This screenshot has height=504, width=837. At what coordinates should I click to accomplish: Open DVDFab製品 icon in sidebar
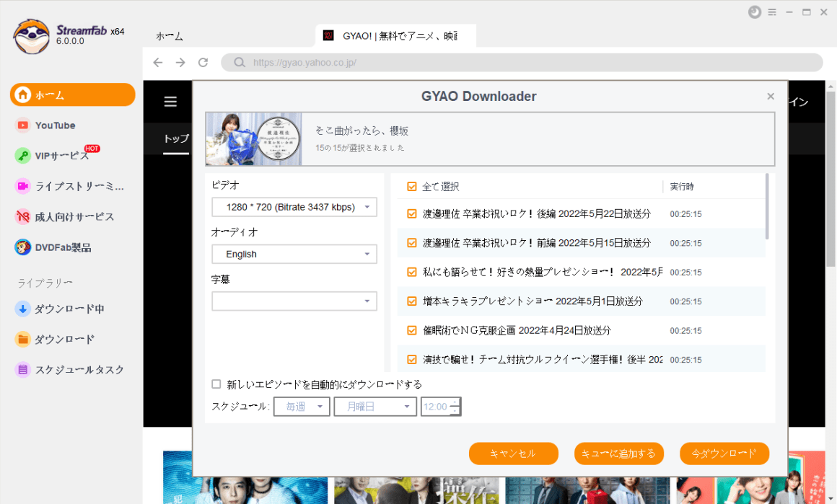point(23,247)
